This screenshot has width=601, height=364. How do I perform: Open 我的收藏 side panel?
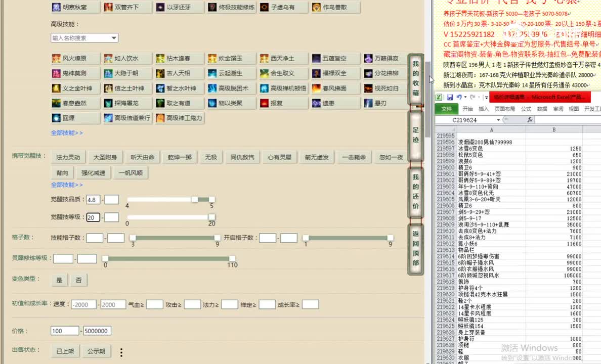(x=415, y=78)
